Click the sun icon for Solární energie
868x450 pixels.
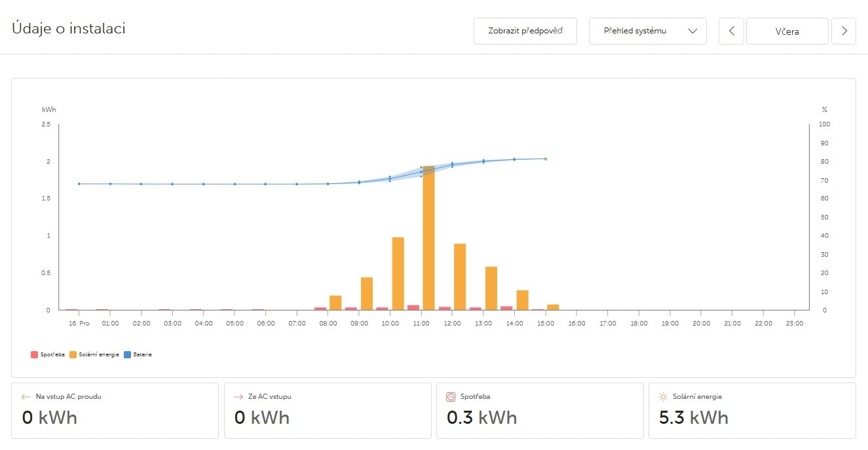[663, 396]
